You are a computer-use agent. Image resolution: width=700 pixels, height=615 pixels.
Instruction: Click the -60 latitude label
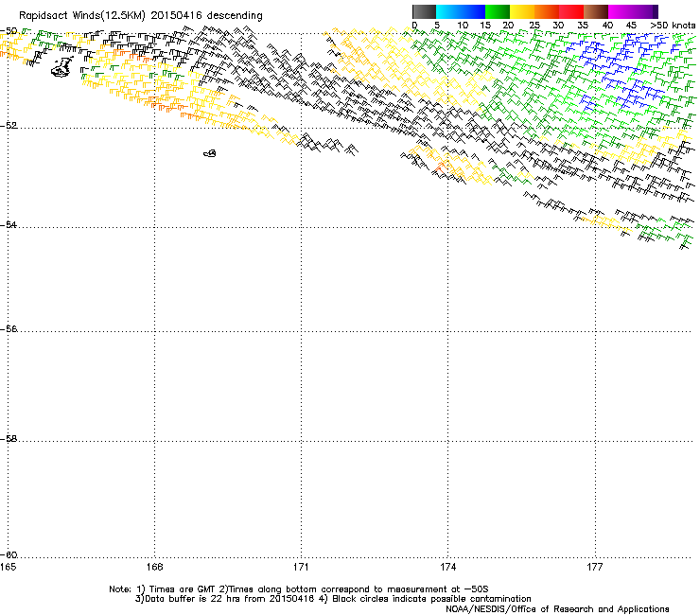coord(9,555)
